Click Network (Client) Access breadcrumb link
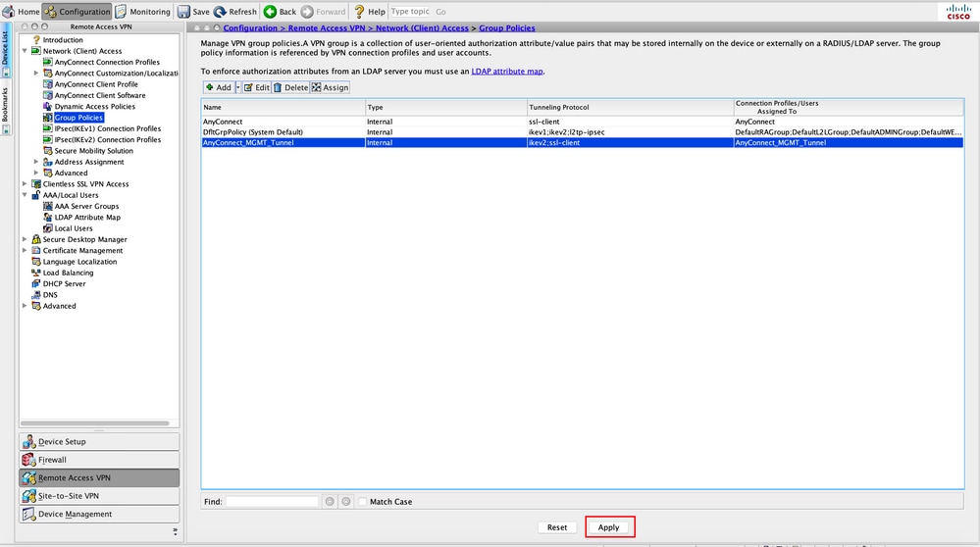 [422, 28]
